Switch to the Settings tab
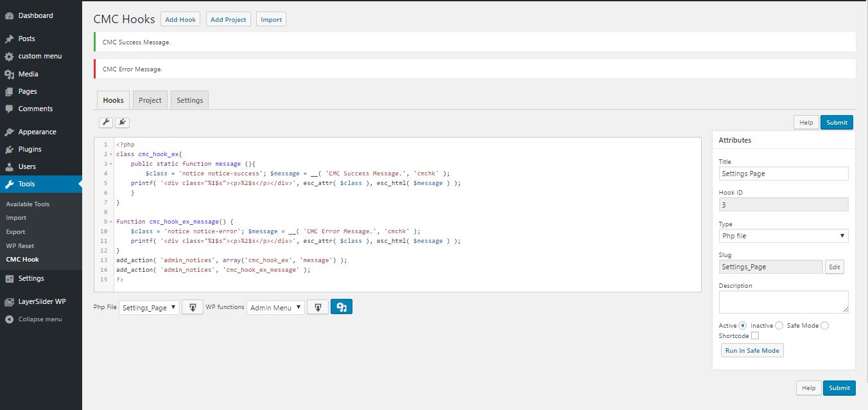The height and width of the screenshot is (410, 868). [x=190, y=100]
